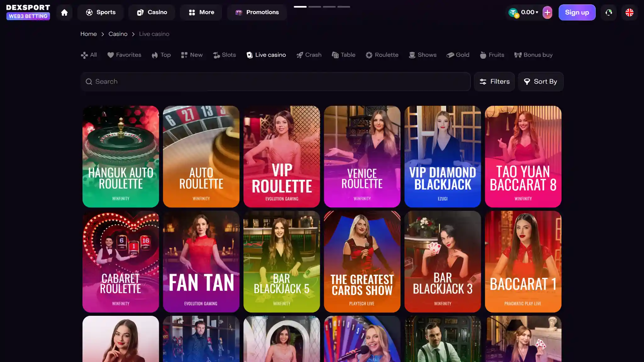Select the Crash games category
The width and height of the screenshot is (644, 362).
point(309,55)
